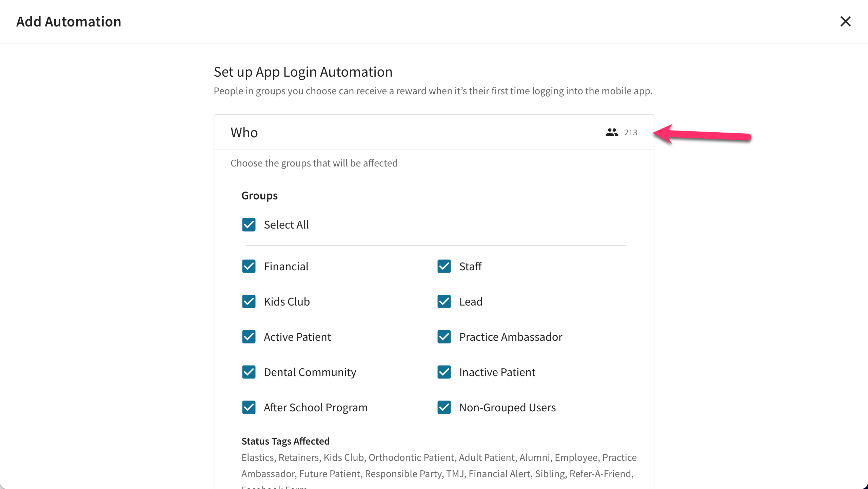Uncheck the Select All checkbox
This screenshot has height=489, width=868.
(249, 224)
